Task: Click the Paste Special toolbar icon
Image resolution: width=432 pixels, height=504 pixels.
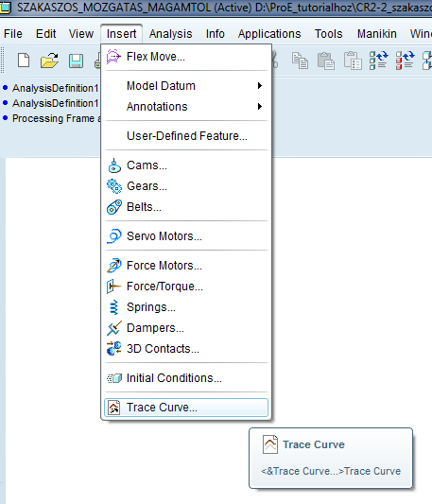Action: [353, 61]
